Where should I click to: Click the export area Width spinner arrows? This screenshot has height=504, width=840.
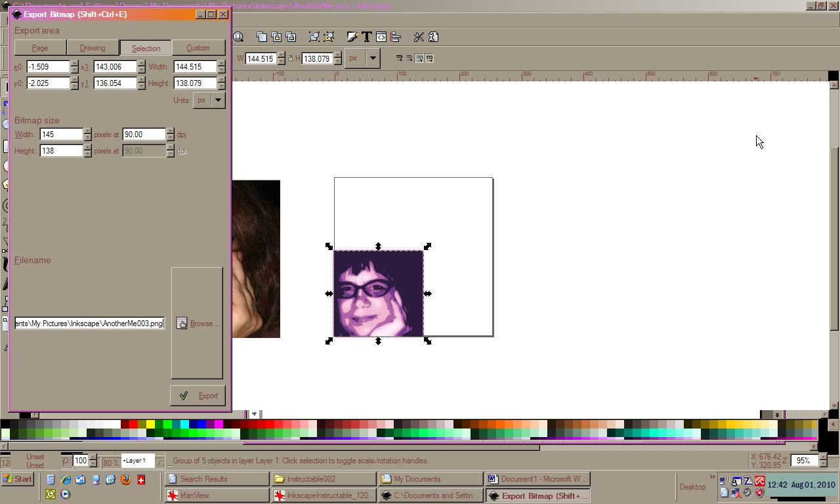221,67
